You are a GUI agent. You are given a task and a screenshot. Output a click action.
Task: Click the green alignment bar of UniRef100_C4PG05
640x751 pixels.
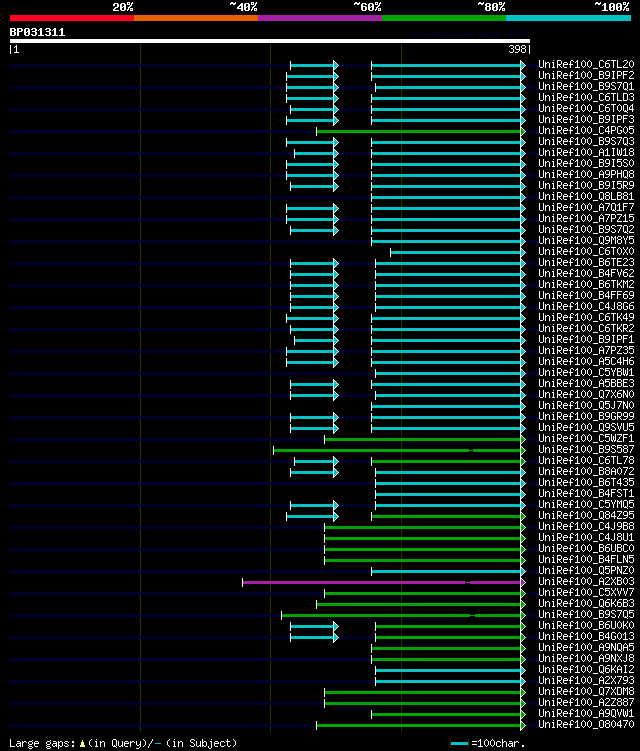[419, 131]
